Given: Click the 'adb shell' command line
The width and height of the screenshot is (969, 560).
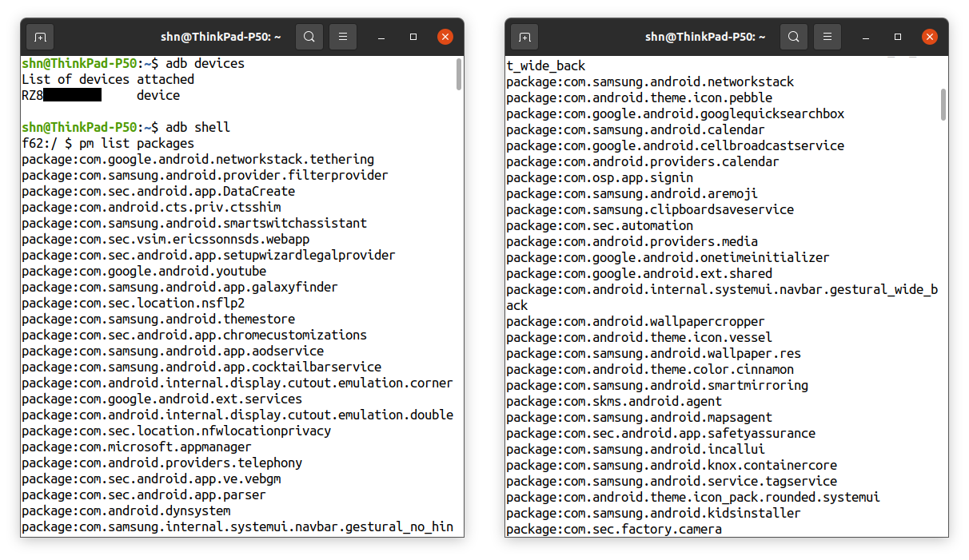Looking at the screenshot, I should [x=126, y=127].
